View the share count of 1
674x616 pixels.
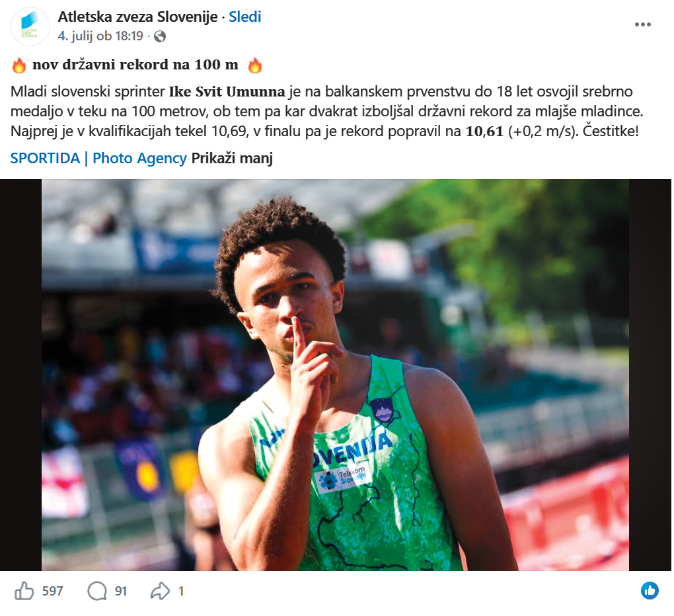point(181,592)
